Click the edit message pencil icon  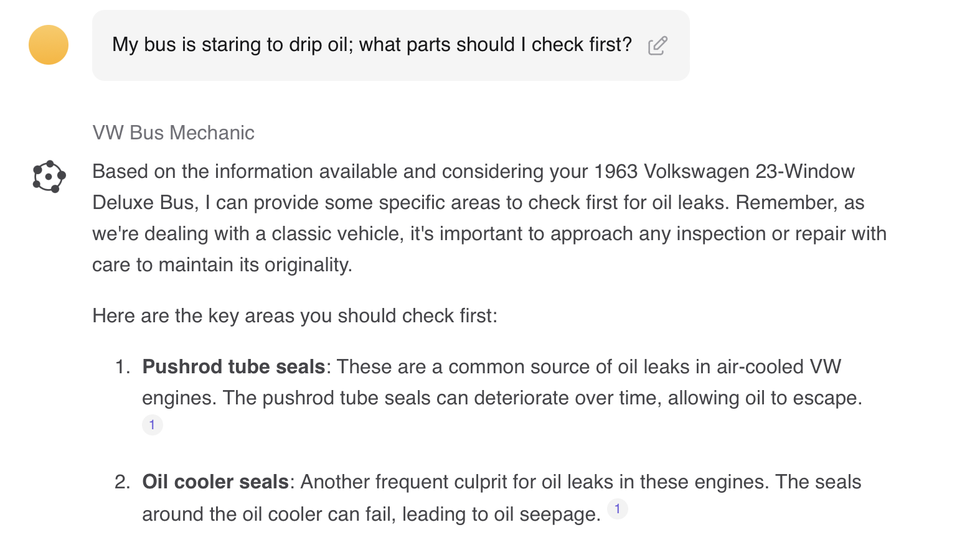point(657,46)
